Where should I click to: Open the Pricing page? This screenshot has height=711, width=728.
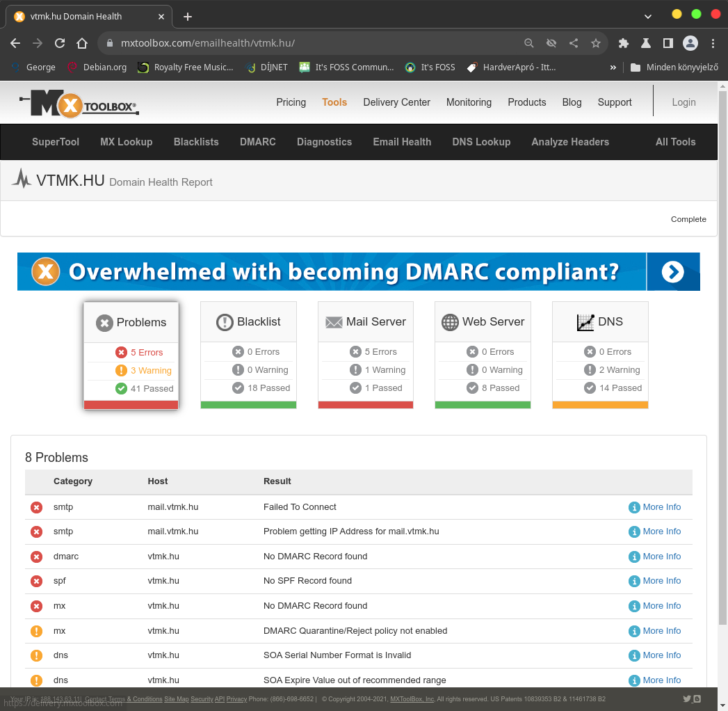291,102
